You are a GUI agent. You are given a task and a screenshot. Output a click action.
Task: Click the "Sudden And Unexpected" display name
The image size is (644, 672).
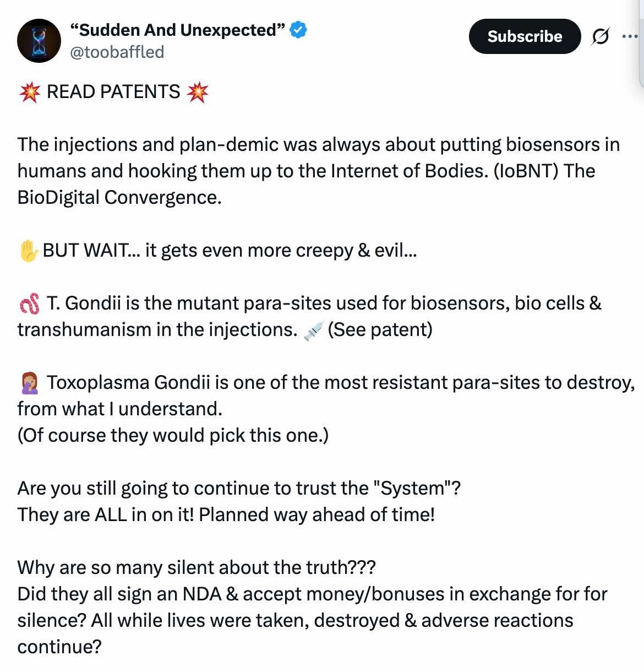[x=178, y=30]
